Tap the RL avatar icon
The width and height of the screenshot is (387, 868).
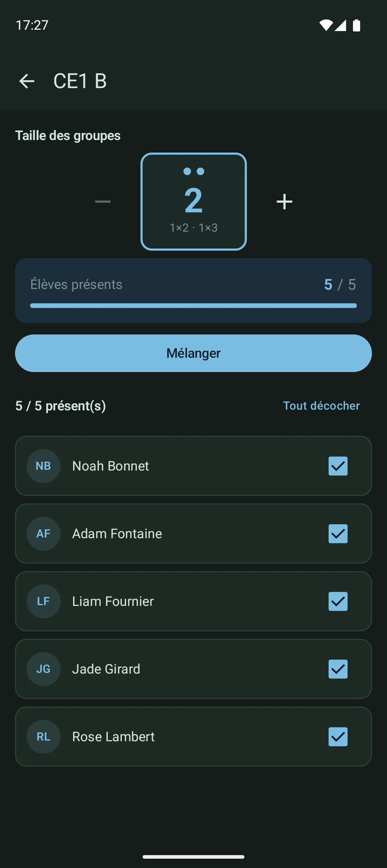43,737
